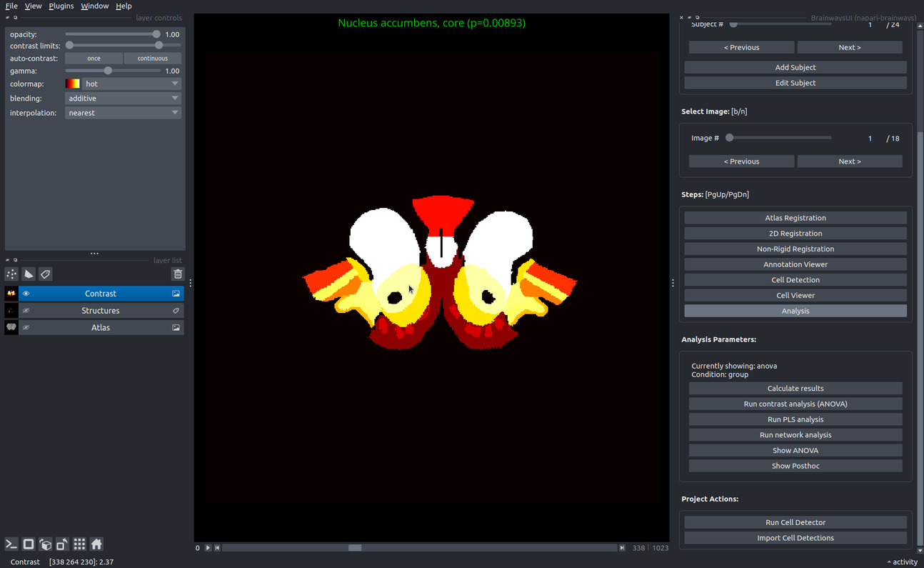Open the Plugins menu
This screenshot has height=568, width=924.
[61, 6]
